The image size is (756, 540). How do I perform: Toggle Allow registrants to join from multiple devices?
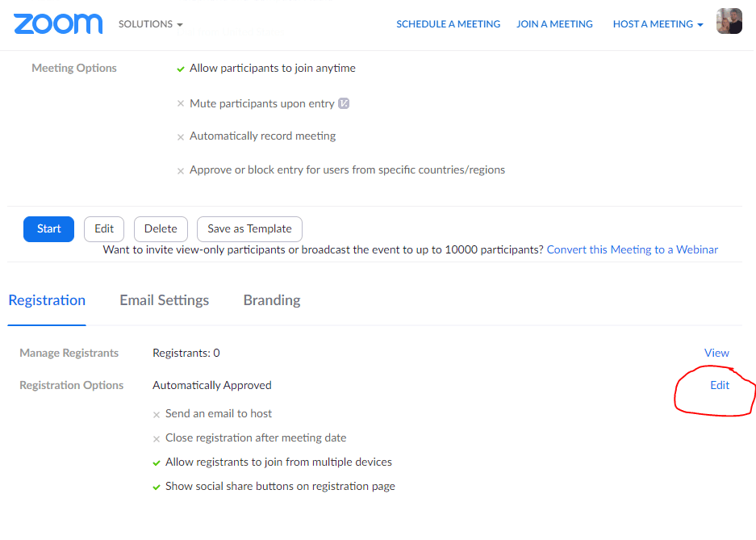[156, 462]
